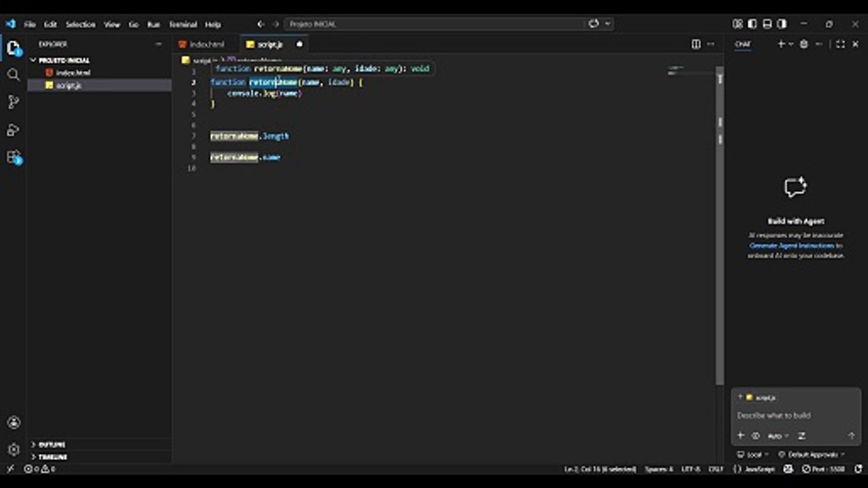Click the Ln 2, Col 16 status entry
Viewport: 868px width, 488px height.
(x=600, y=468)
